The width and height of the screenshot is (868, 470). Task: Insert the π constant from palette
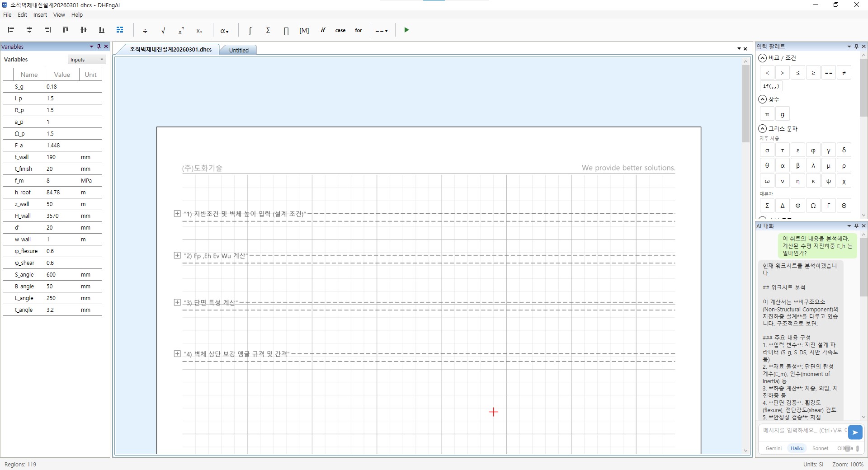[x=767, y=114]
